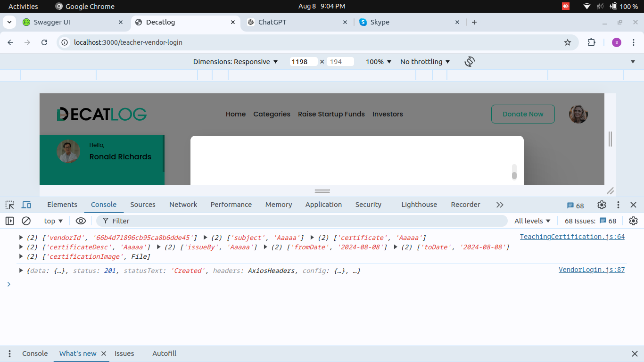Clear the console with the clear icon
The height and width of the screenshot is (362, 644).
[x=26, y=221]
